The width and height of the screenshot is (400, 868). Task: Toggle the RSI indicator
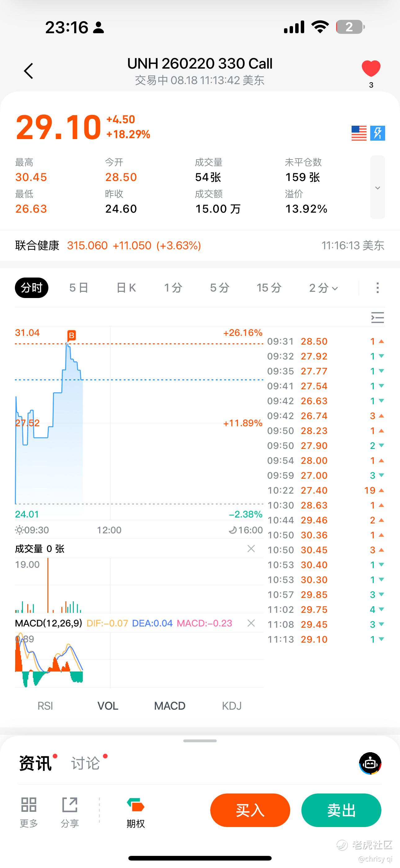45,706
